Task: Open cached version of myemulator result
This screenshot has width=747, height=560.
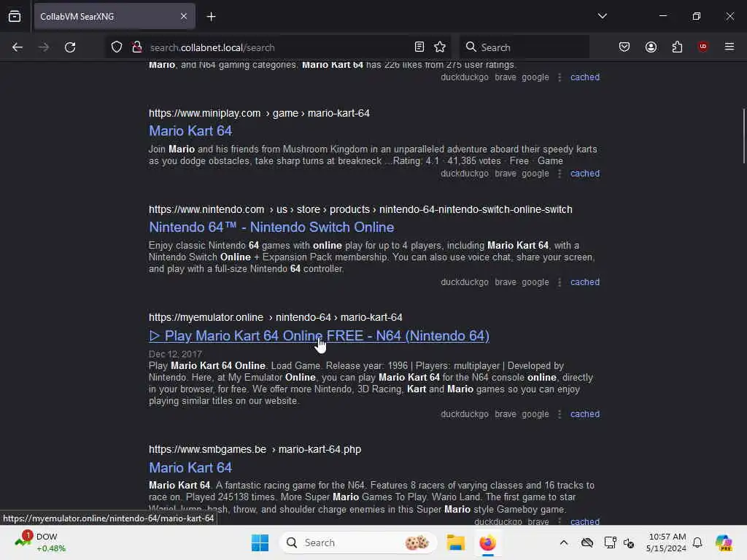Action: click(x=585, y=414)
